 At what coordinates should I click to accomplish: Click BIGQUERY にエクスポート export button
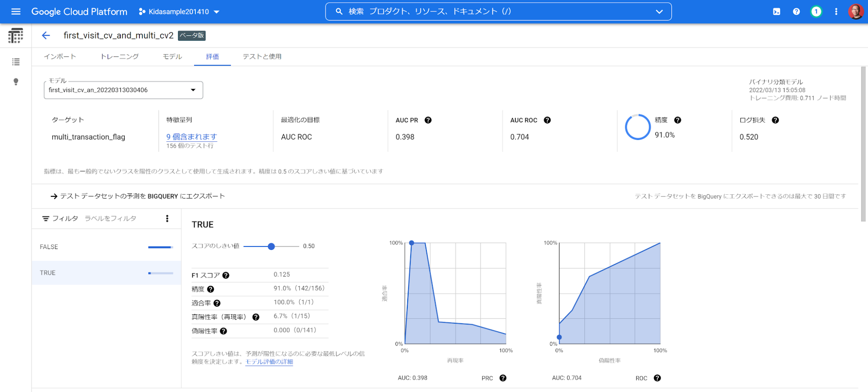click(138, 196)
